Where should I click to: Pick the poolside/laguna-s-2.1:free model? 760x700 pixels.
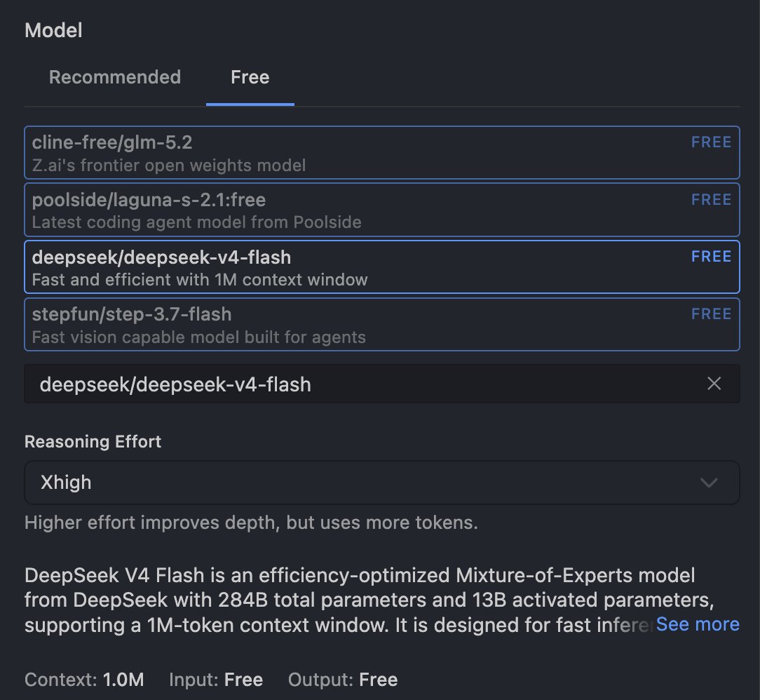tap(382, 210)
